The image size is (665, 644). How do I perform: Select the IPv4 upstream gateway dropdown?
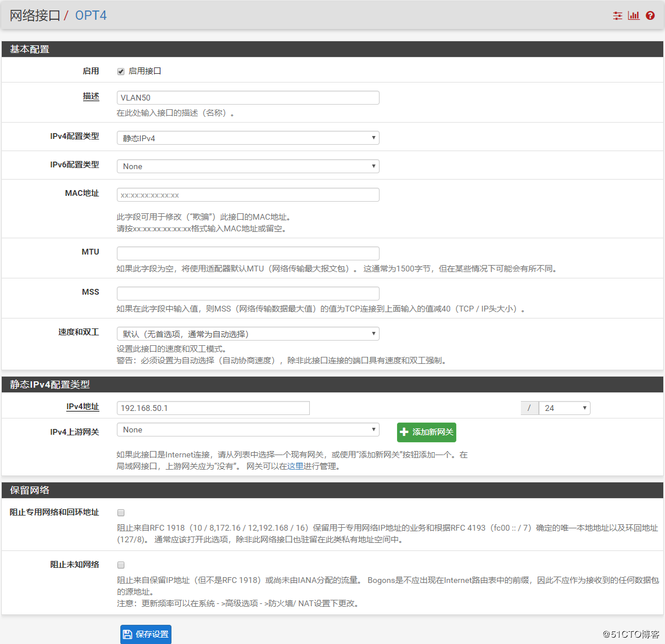click(x=248, y=430)
